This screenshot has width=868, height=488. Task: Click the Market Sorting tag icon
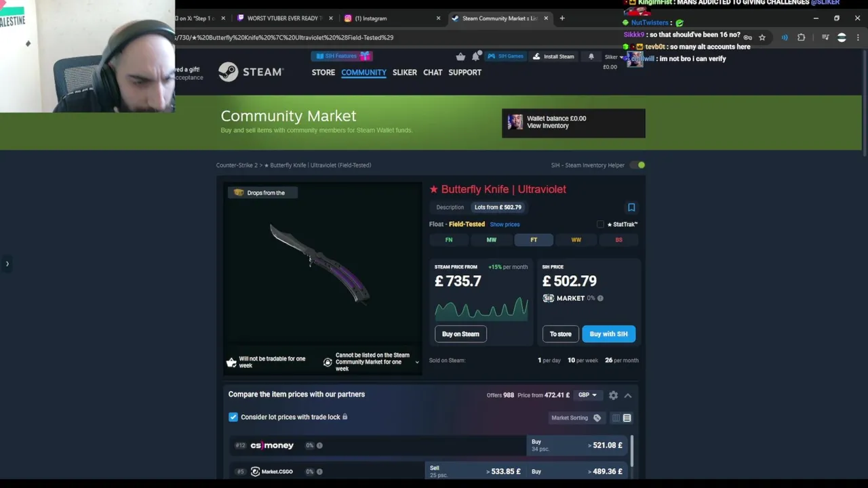coord(597,418)
